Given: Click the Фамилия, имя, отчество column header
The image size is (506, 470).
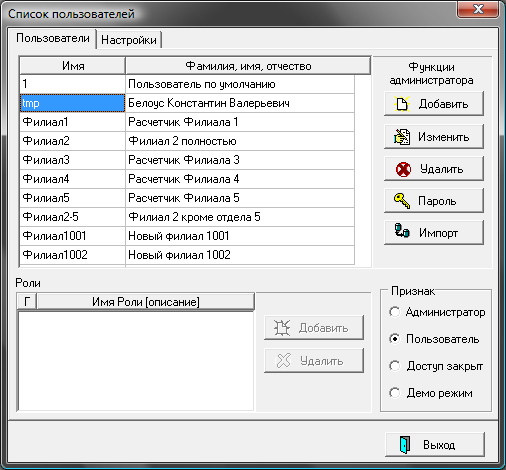Looking at the screenshot, I should (x=248, y=66).
